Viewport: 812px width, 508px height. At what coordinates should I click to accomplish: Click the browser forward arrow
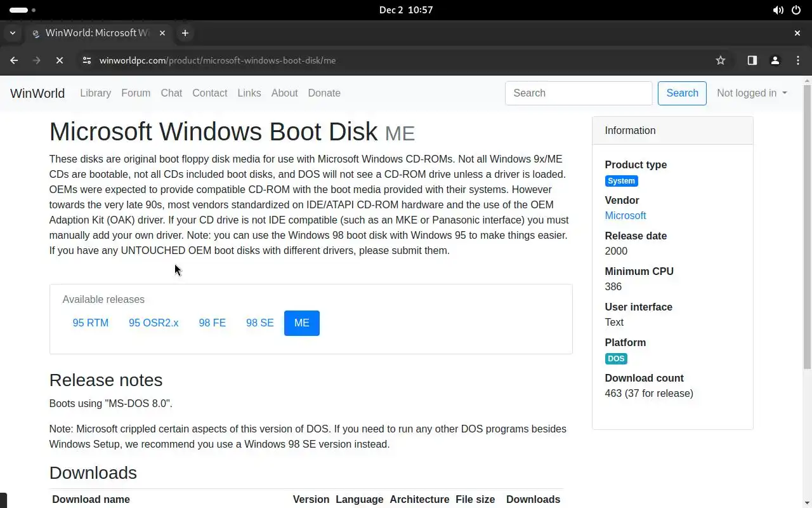coord(37,60)
